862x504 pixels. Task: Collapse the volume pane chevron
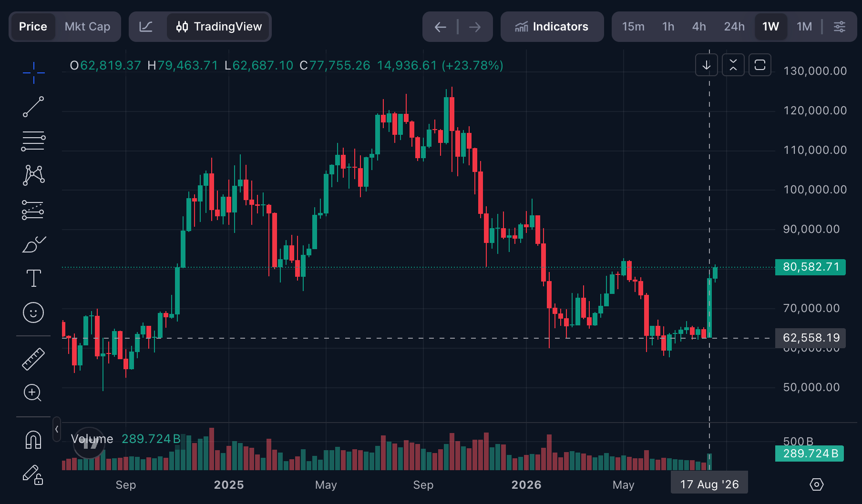coord(57,429)
